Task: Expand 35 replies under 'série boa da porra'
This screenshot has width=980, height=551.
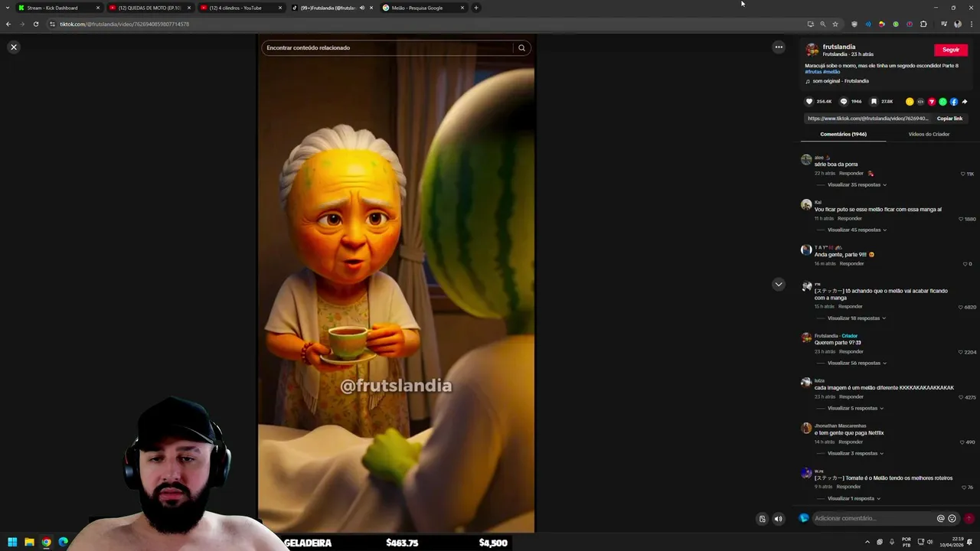Action: click(857, 184)
